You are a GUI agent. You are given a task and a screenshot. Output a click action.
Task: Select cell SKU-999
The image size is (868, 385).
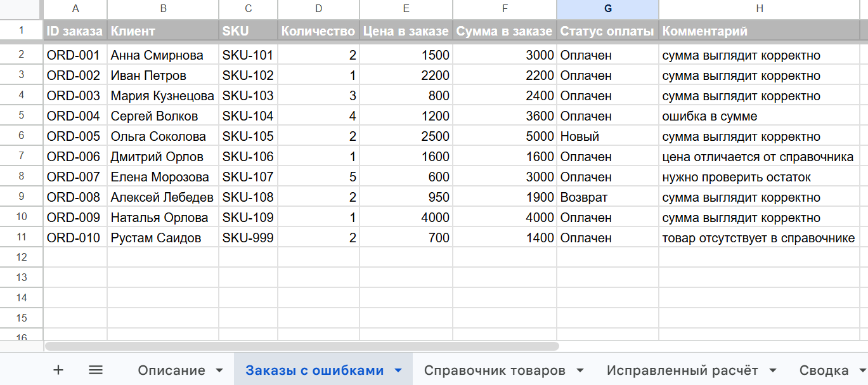[248, 238]
